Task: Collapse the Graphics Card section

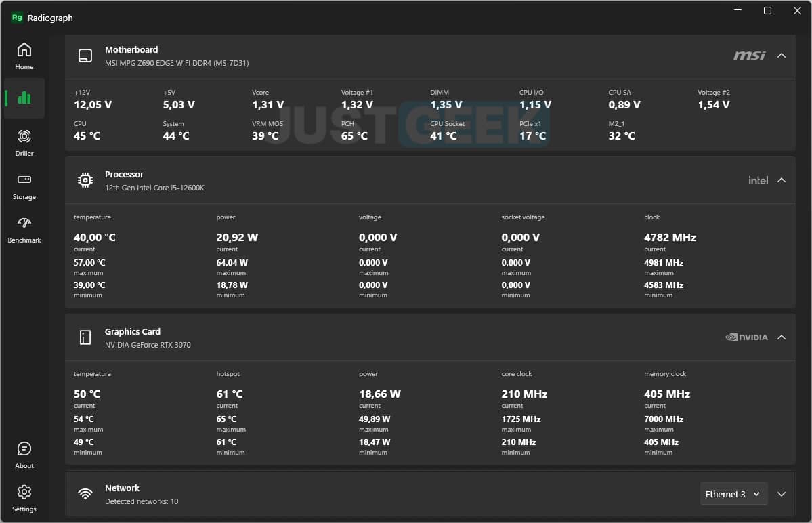Action: coord(782,337)
